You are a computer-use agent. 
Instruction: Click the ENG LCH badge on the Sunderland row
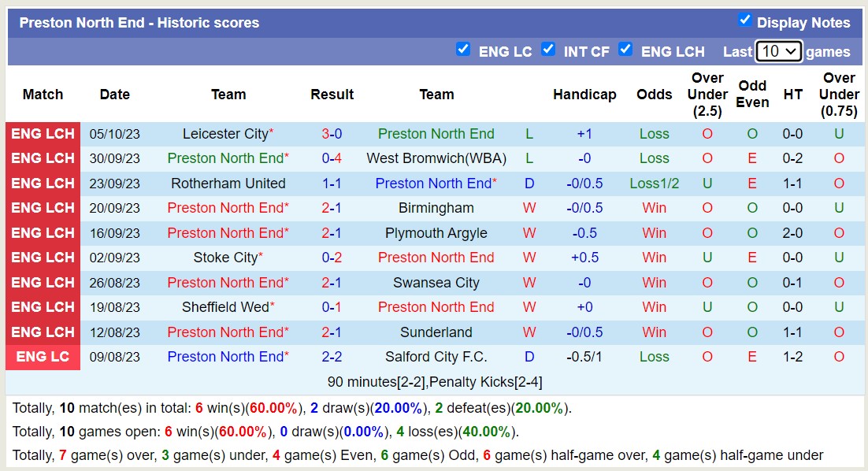point(43,332)
